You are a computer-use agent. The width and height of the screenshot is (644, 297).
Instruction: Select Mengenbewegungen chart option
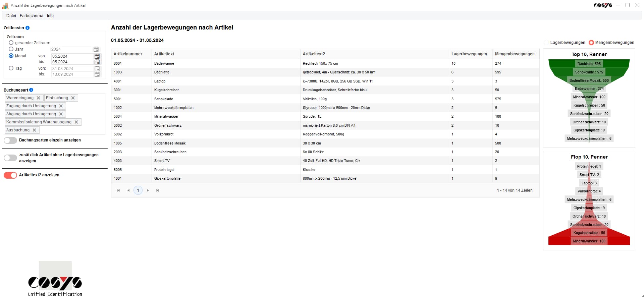tap(591, 43)
